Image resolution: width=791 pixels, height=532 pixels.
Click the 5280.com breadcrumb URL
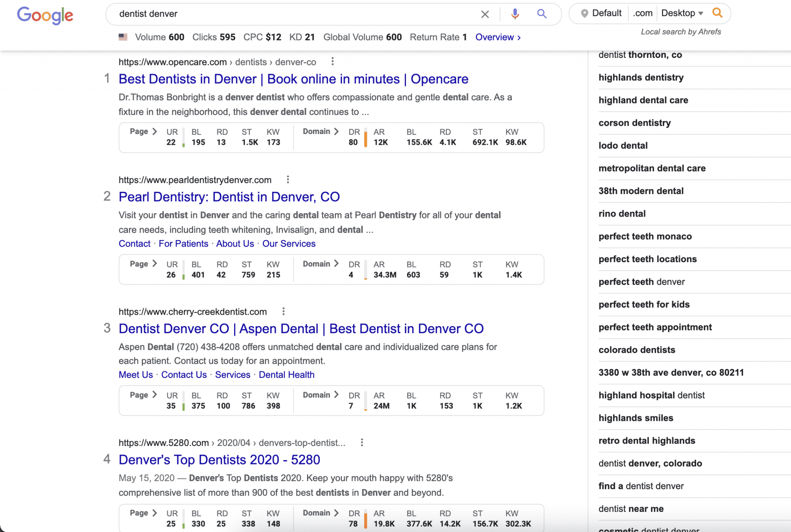(x=232, y=443)
